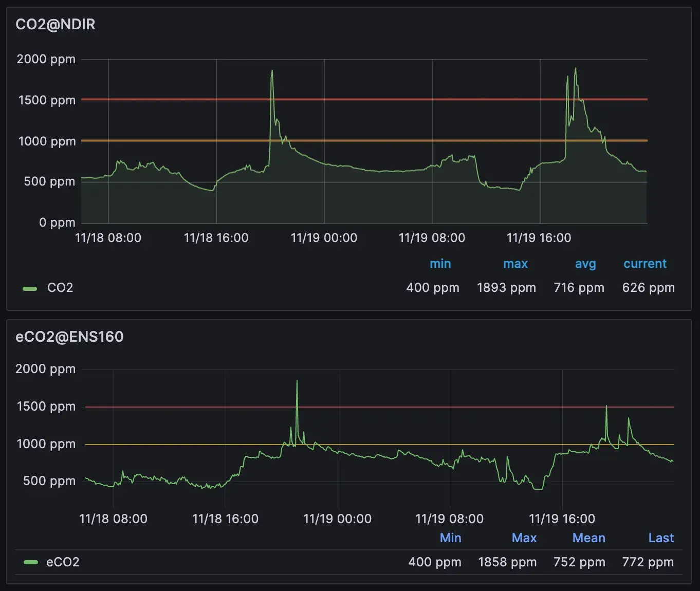Open the CO2@NDIR panel title menu
Screen dimensions: 700x591
click(56, 25)
